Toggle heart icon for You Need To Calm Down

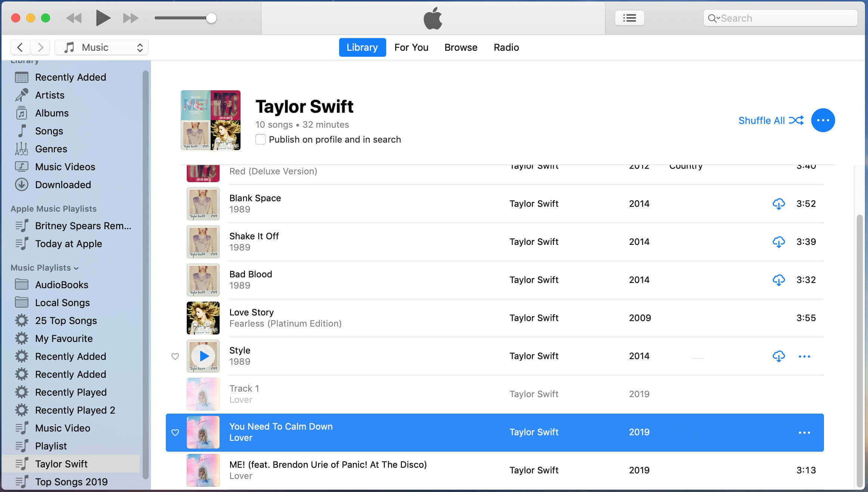click(x=175, y=432)
